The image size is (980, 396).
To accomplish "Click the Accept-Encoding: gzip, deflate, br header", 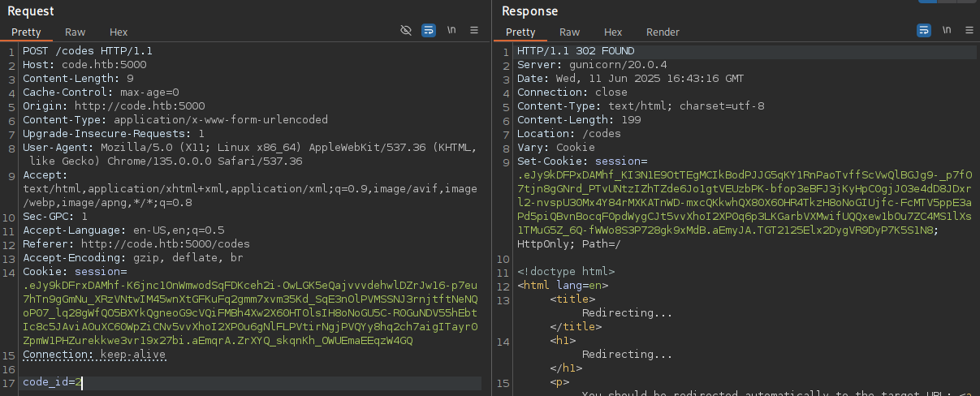I will pyautogui.click(x=133, y=258).
